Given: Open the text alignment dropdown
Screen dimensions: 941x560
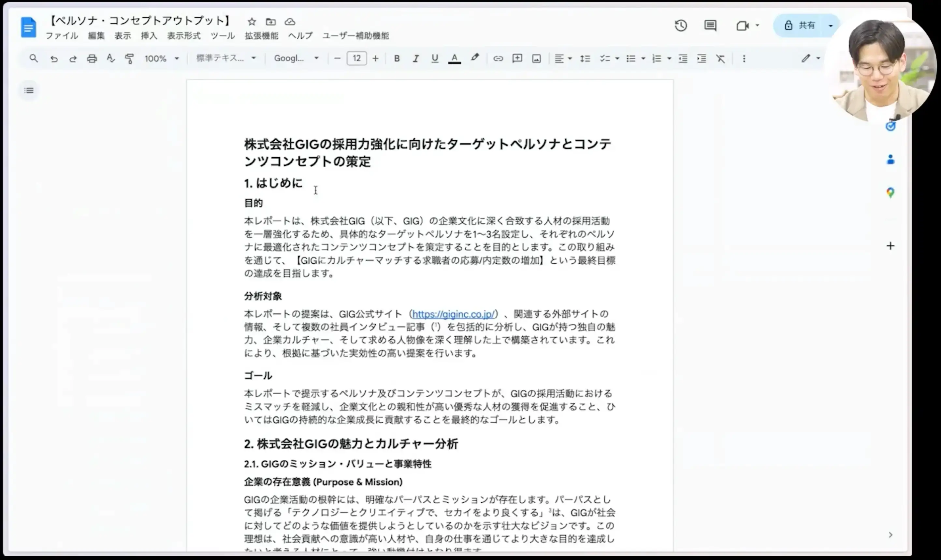Looking at the screenshot, I should (563, 59).
